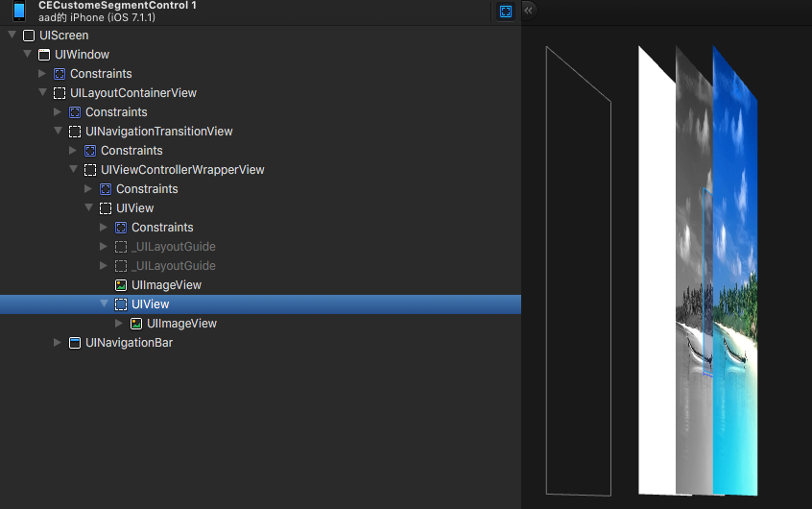Collapse the navigator with double-chevron button
The height and width of the screenshot is (509, 812).
coord(528,11)
